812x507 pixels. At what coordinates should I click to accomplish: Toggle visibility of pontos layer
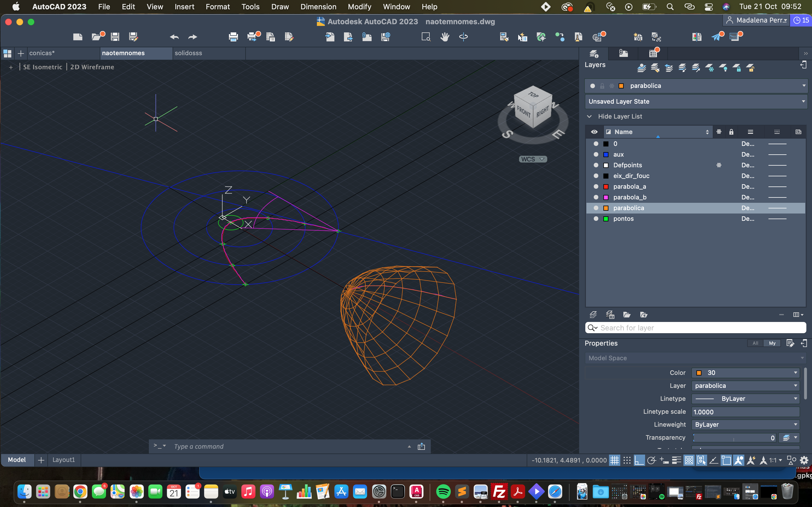coord(596,219)
